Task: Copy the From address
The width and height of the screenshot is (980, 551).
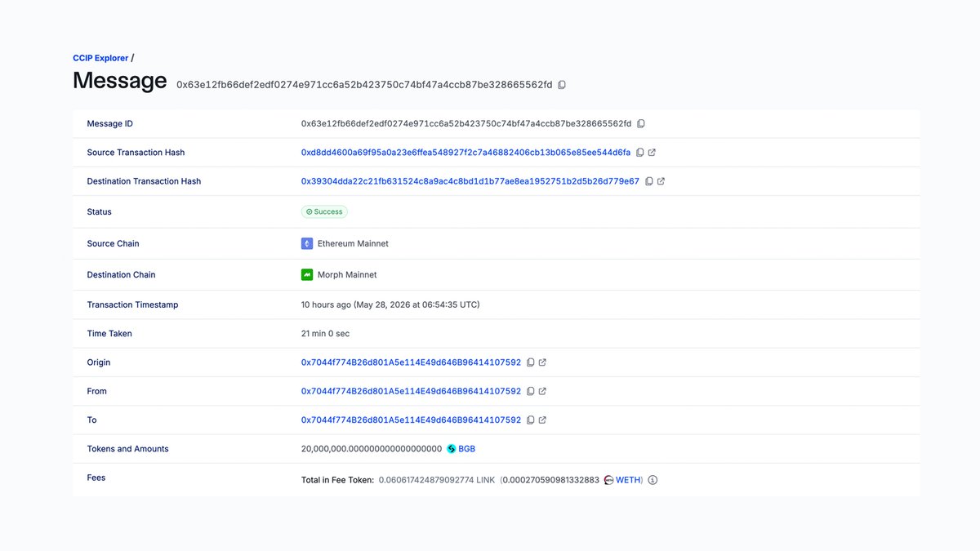Action: coord(531,391)
